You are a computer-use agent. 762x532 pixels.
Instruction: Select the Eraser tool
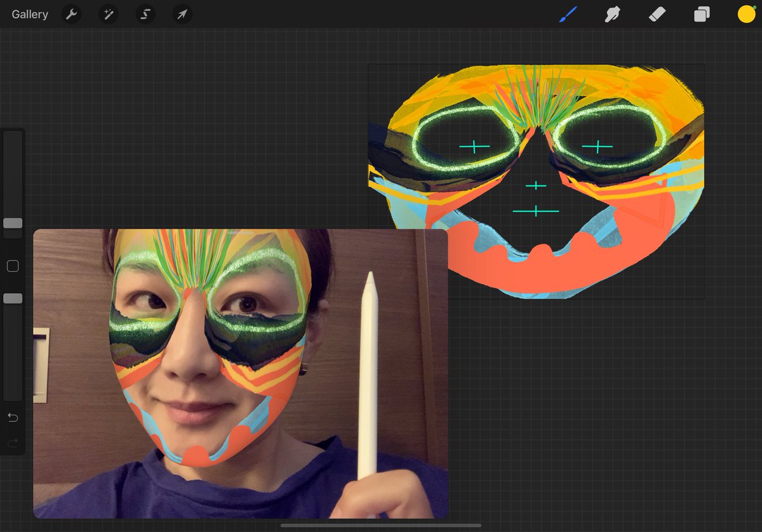pyautogui.click(x=657, y=14)
